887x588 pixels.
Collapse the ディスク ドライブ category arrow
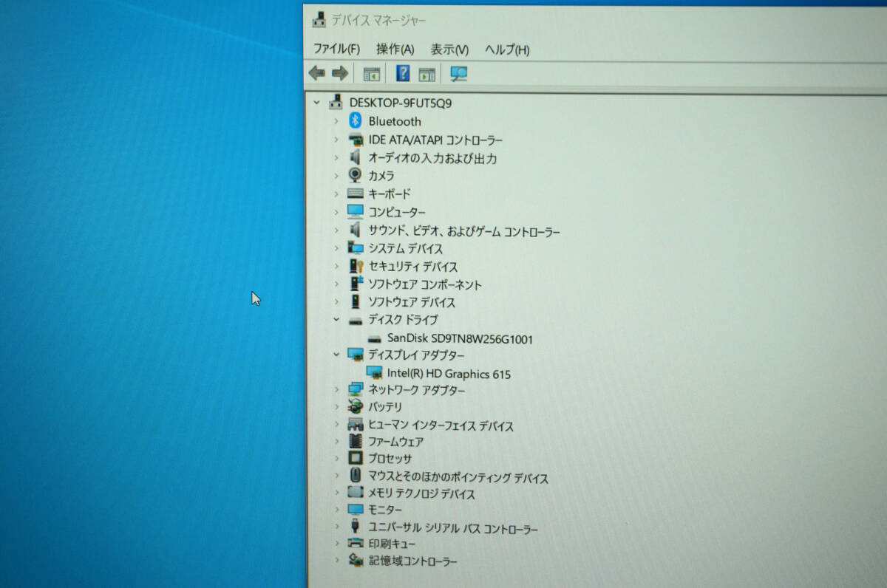point(336,320)
